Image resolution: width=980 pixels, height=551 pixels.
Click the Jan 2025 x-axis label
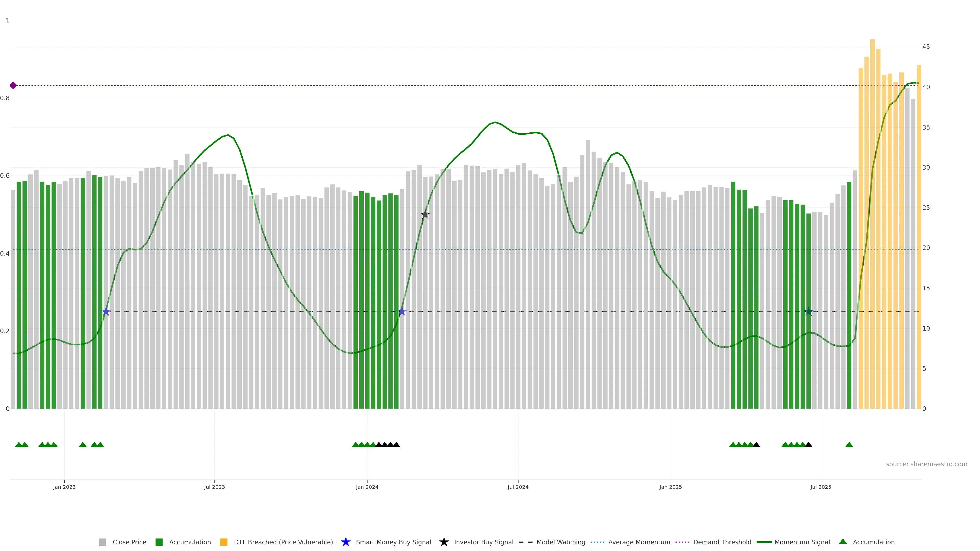click(x=670, y=487)
